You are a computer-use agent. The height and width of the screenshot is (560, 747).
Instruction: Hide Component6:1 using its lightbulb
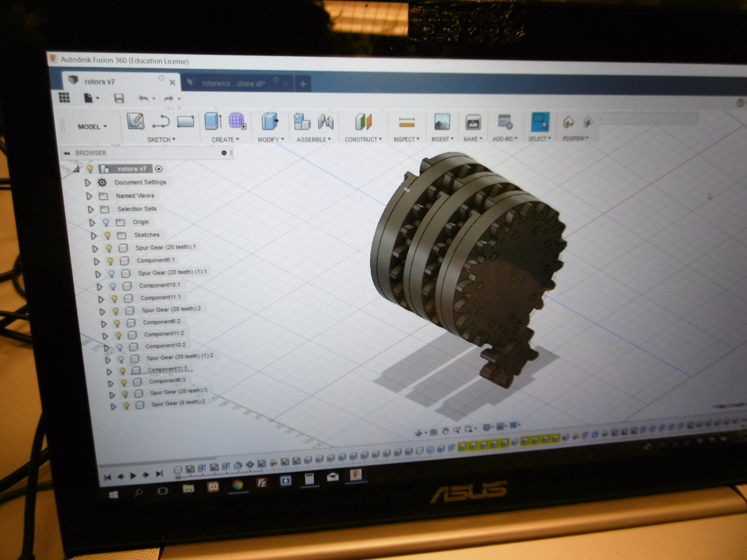110,261
